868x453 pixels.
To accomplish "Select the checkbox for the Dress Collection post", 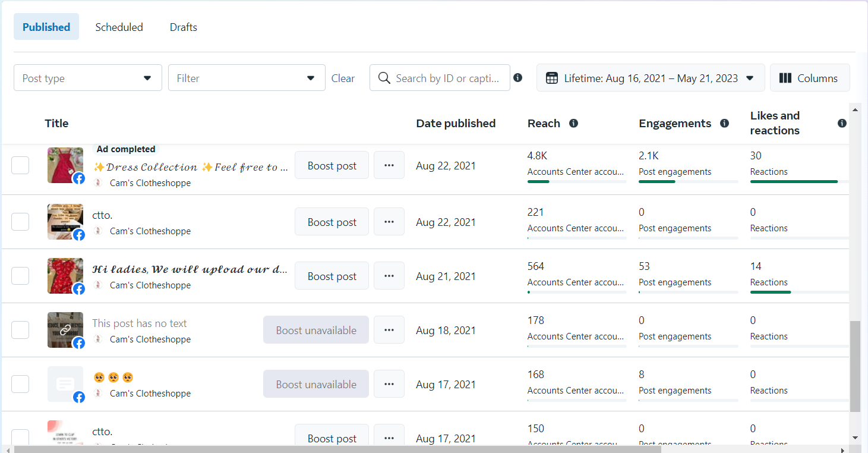I will click(20, 165).
